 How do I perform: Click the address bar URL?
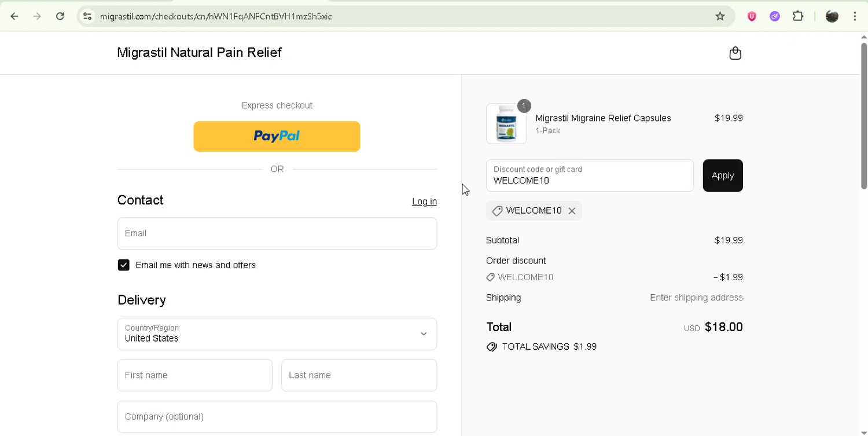pos(216,16)
